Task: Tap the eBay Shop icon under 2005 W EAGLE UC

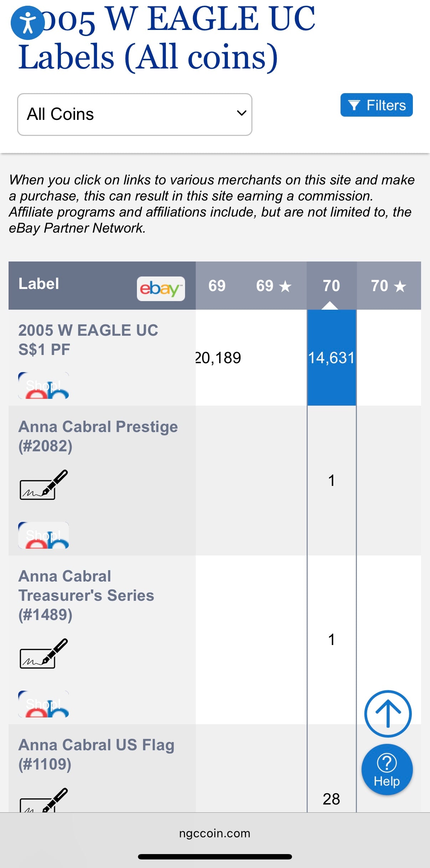Action: (43, 386)
